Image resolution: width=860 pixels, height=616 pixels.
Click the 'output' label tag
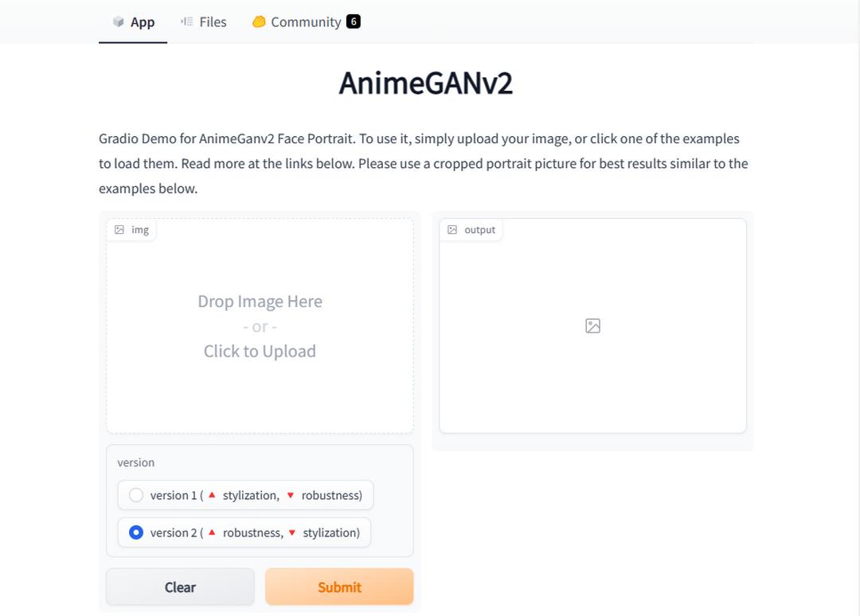pyautogui.click(x=471, y=230)
